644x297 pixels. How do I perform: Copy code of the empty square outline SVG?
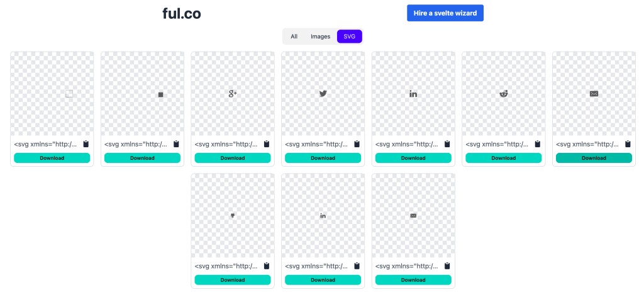coord(86,144)
